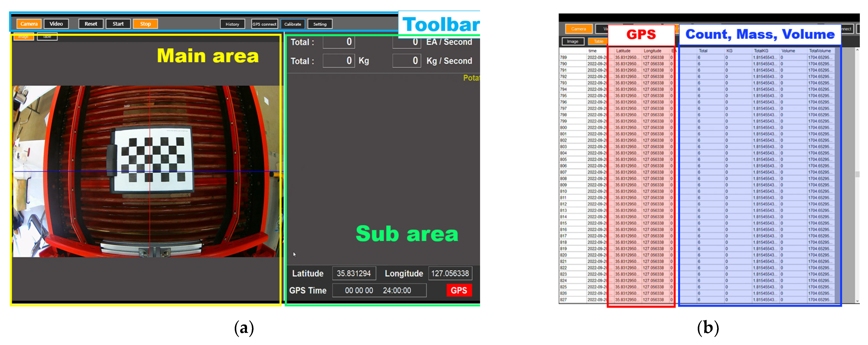Click the table scrollbar down arrow
Screen dimensions: 868x345
(x=858, y=301)
